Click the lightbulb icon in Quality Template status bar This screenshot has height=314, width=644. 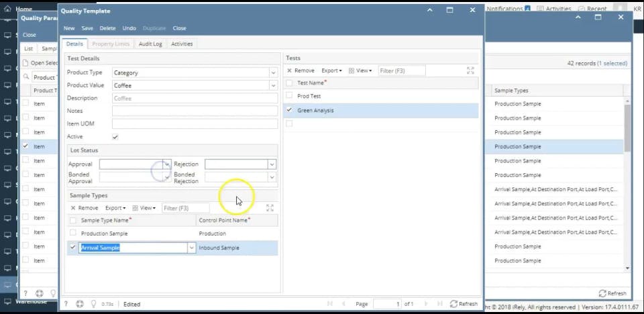click(93, 304)
